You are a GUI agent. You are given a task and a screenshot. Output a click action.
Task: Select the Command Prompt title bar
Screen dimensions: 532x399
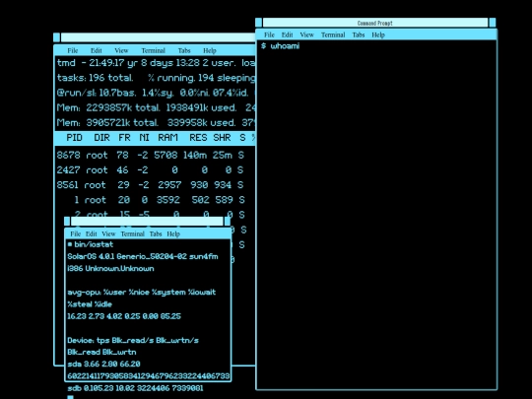pyautogui.click(x=375, y=23)
